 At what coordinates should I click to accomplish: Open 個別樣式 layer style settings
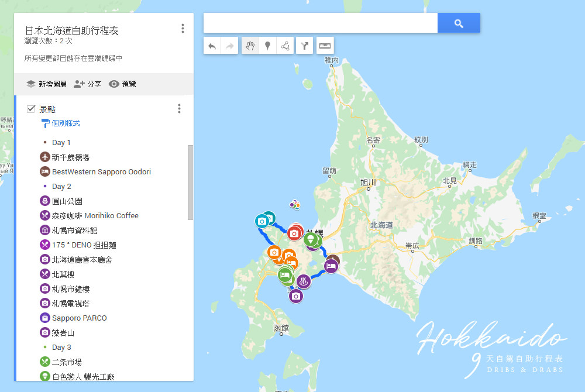pos(61,123)
